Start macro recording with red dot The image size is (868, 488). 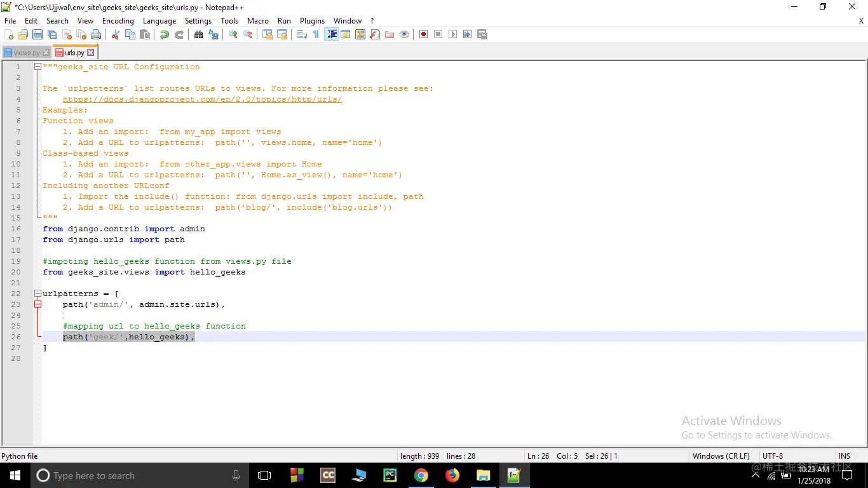click(x=424, y=34)
